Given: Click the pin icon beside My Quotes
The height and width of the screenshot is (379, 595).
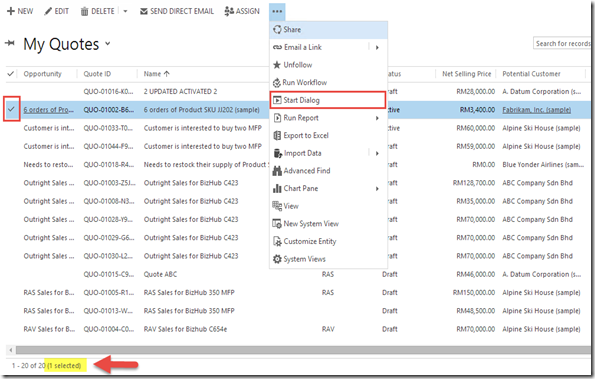Looking at the screenshot, I should tap(10, 43).
